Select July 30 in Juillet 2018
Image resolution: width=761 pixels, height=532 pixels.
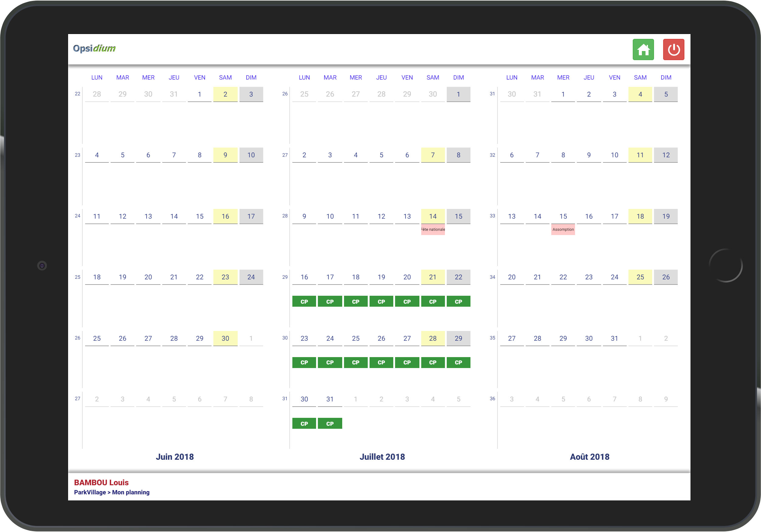pyautogui.click(x=304, y=399)
